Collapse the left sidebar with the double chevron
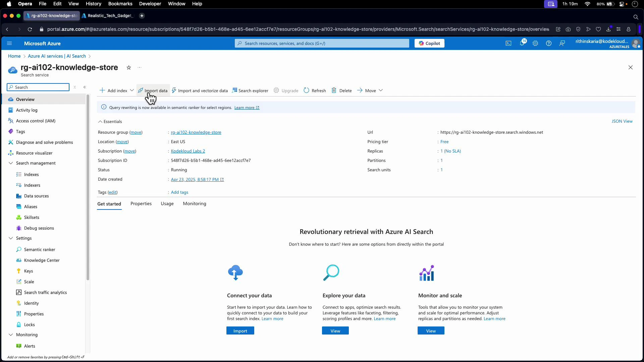This screenshot has height=362, width=644. click(x=85, y=87)
